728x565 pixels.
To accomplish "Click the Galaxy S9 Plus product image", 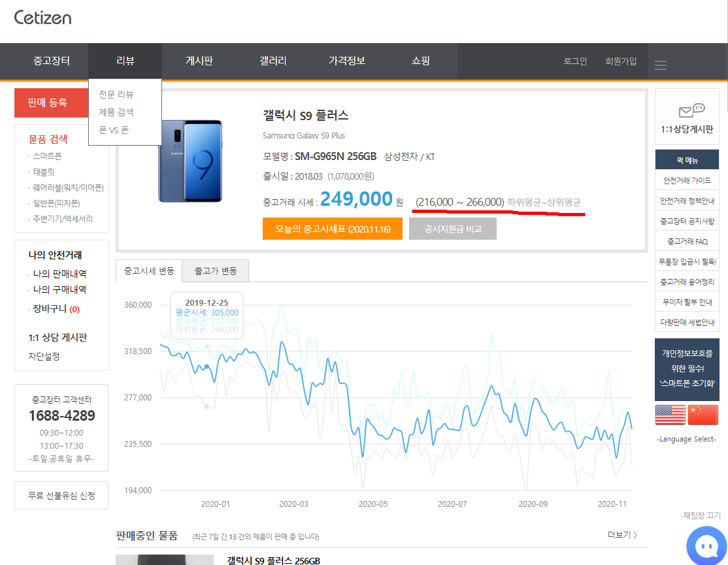I will click(190, 161).
